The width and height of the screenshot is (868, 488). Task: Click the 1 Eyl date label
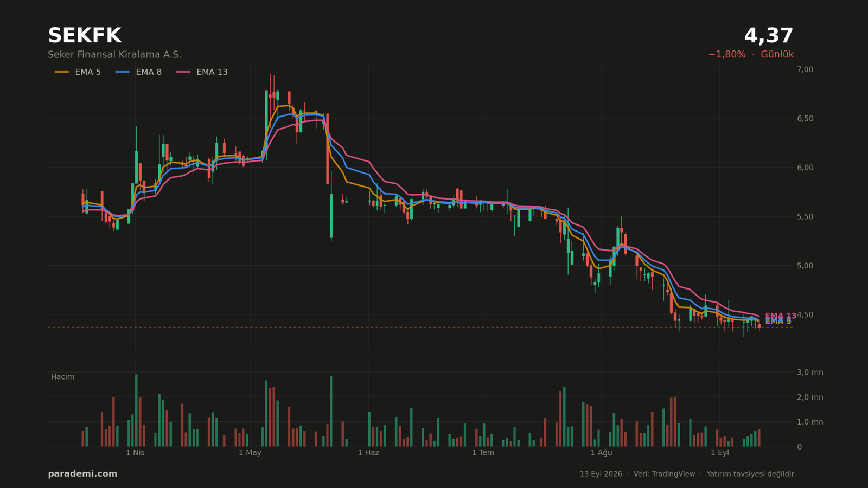[720, 453]
